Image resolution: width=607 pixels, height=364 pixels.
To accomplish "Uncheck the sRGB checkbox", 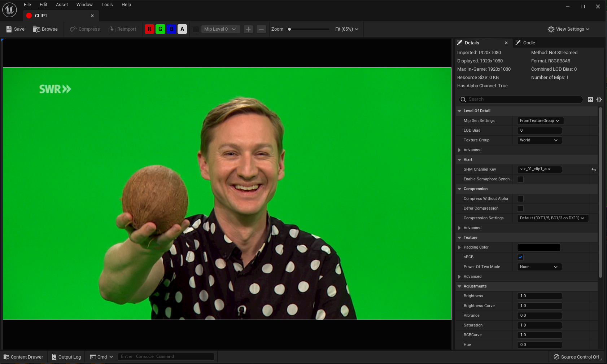I will (520, 257).
